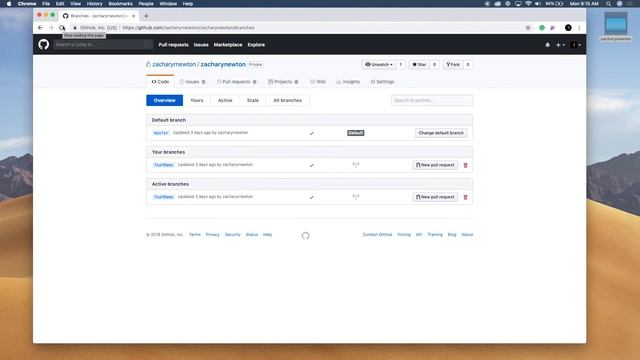
Task: Open the Apple menu
Action: click(9, 4)
